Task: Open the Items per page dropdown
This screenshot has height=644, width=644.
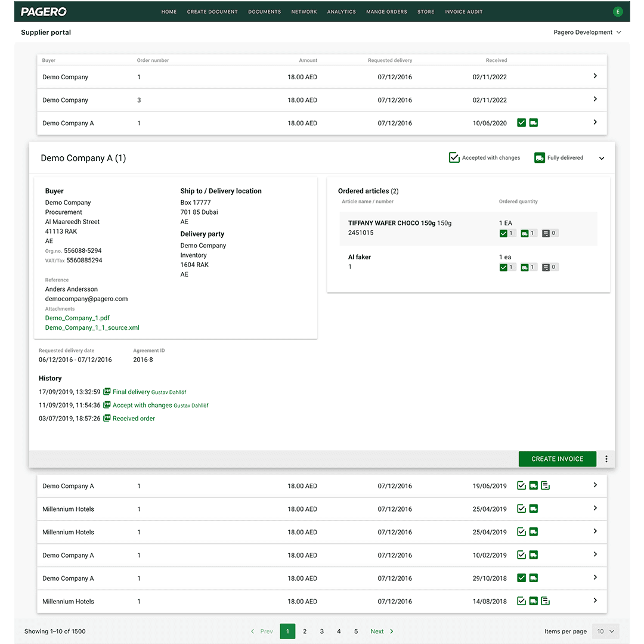Action: pos(605,631)
